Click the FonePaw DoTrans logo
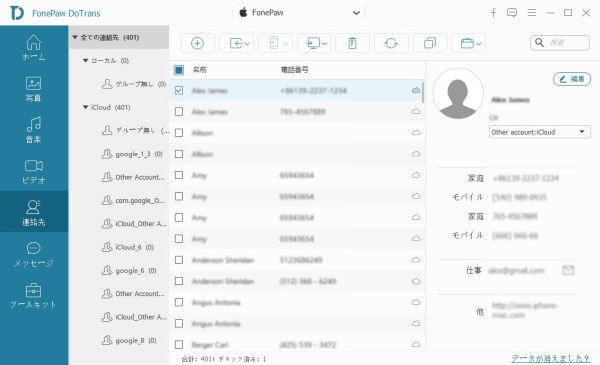This screenshot has height=365, width=600. 17,13
